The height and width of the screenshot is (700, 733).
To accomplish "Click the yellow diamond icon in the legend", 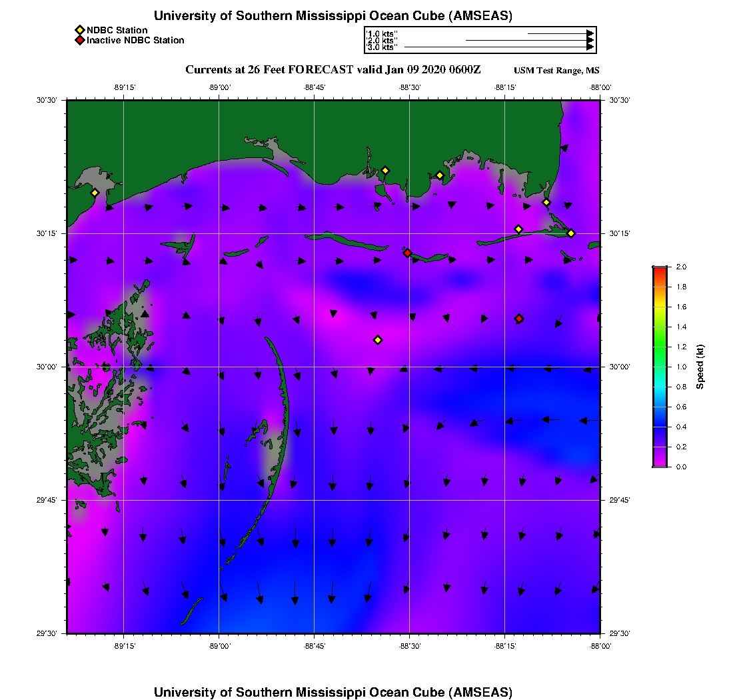I will pyautogui.click(x=79, y=30).
